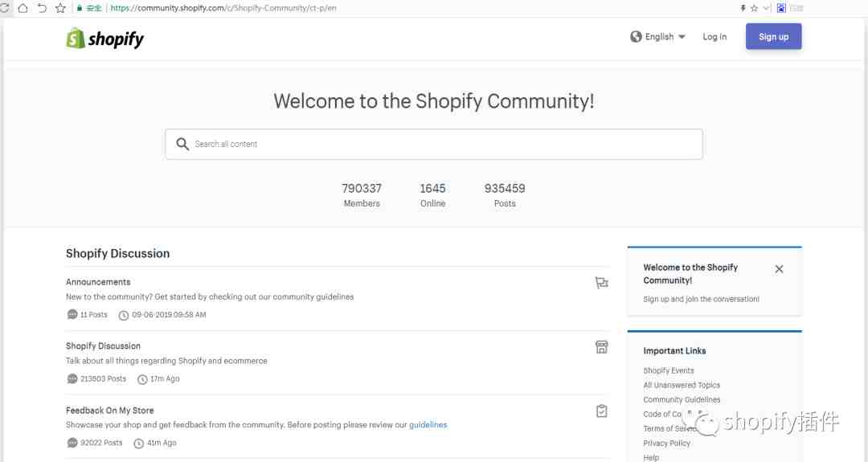Close the Welcome to the Shopify Community card

(779, 269)
